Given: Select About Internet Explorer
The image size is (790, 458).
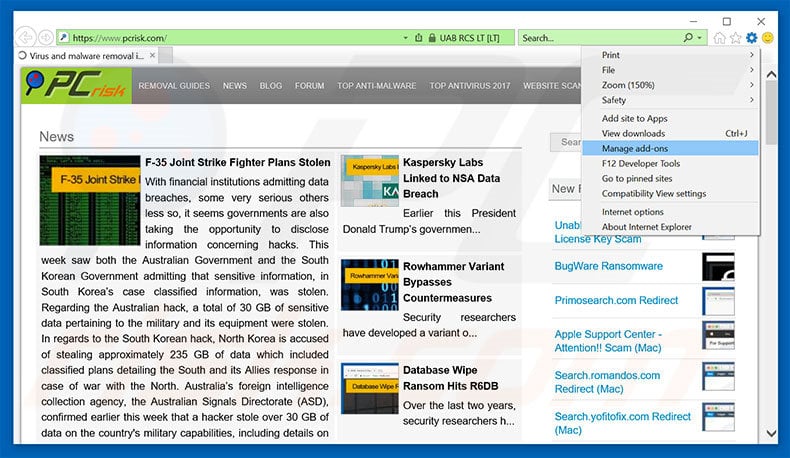Looking at the screenshot, I should [670, 227].
